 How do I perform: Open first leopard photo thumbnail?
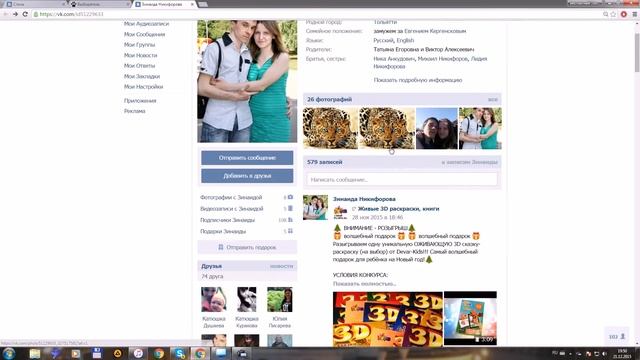[x=330, y=129]
